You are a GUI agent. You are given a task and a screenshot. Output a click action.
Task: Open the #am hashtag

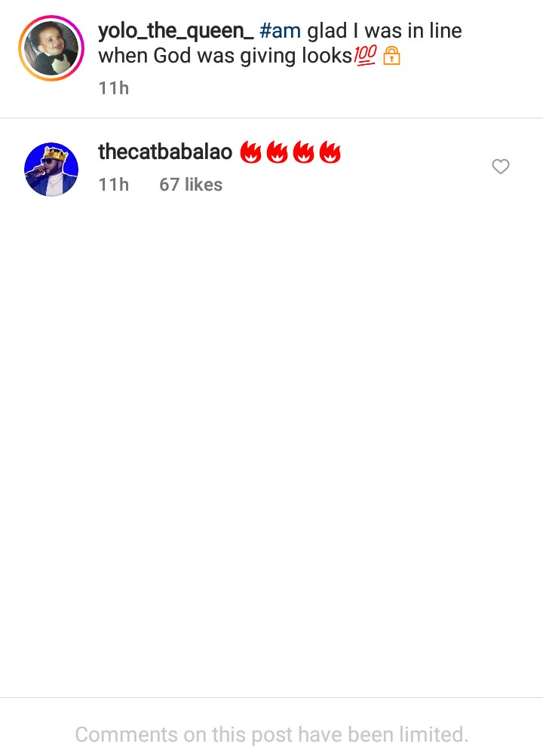pos(281,31)
